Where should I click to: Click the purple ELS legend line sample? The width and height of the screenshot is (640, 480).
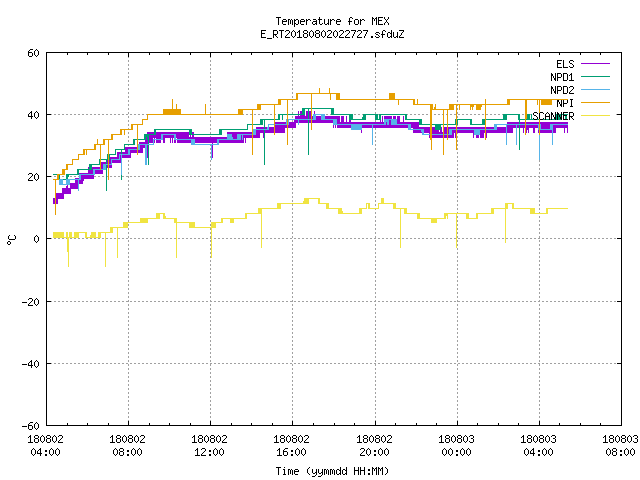pyautogui.click(x=595, y=64)
